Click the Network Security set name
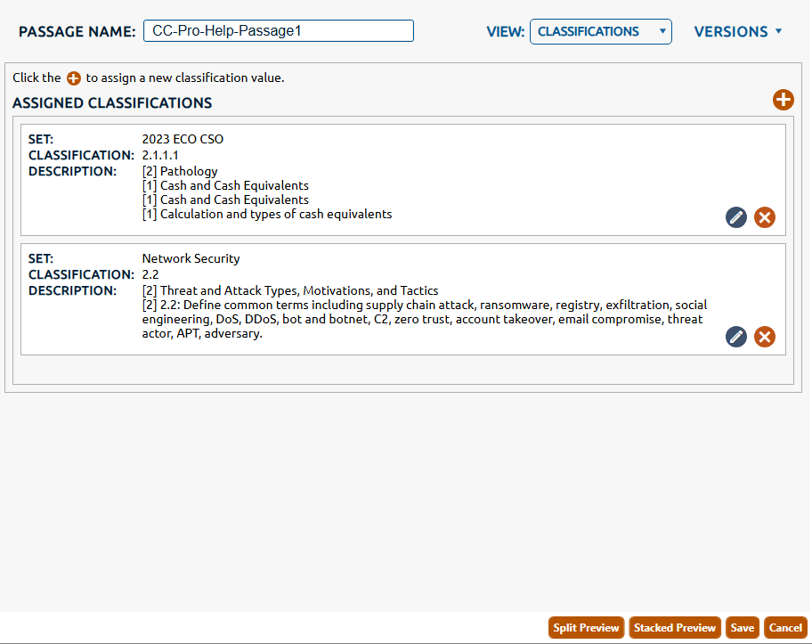The height and width of the screenshot is (644, 812). (x=191, y=258)
